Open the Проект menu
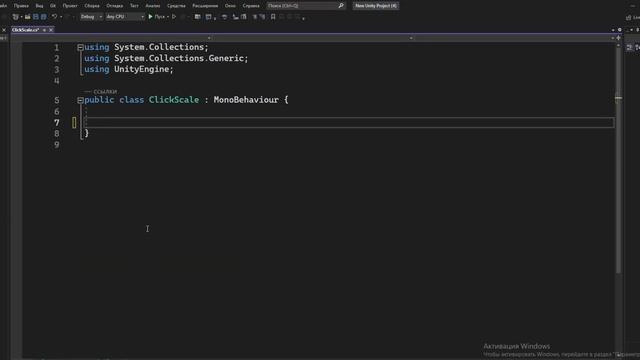 pos(70,6)
